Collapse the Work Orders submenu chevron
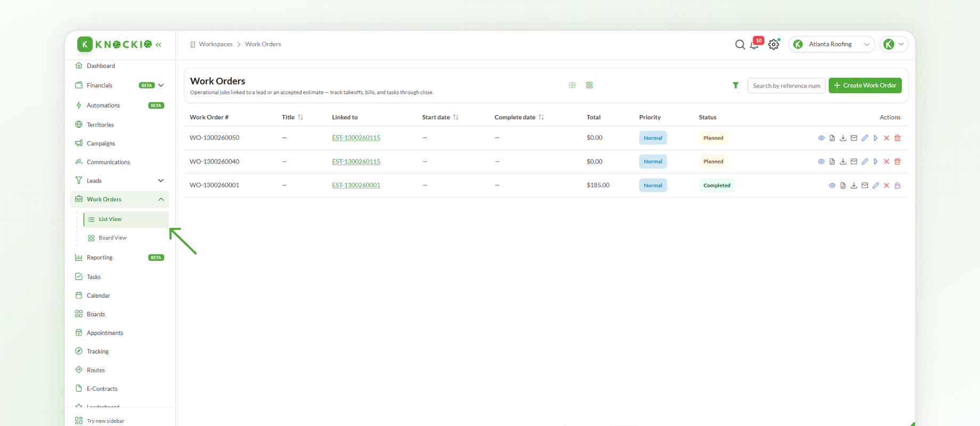Image resolution: width=980 pixels, height=426 pixels. (161, 199)
